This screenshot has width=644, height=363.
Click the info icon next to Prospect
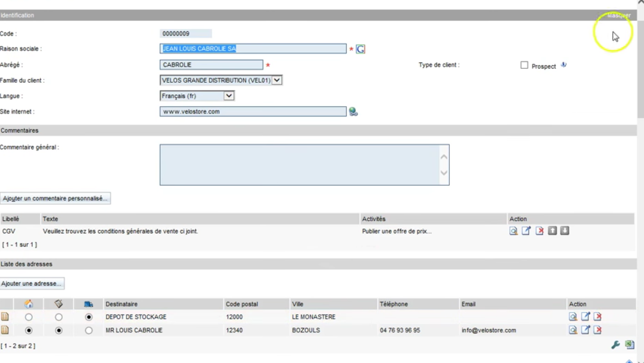[564, 65]
